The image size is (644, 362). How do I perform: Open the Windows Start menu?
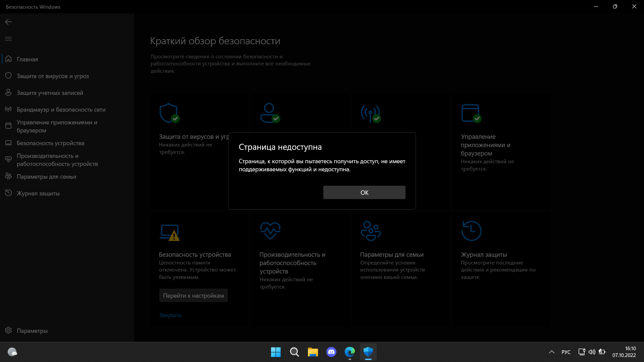tap(276, 352)
